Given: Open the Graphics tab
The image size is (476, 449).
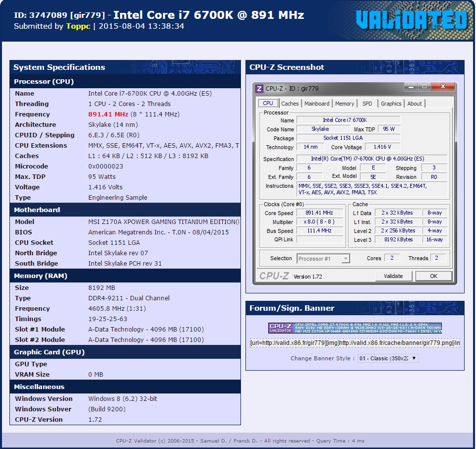Looking at the screenshot, I should [391, 103].
